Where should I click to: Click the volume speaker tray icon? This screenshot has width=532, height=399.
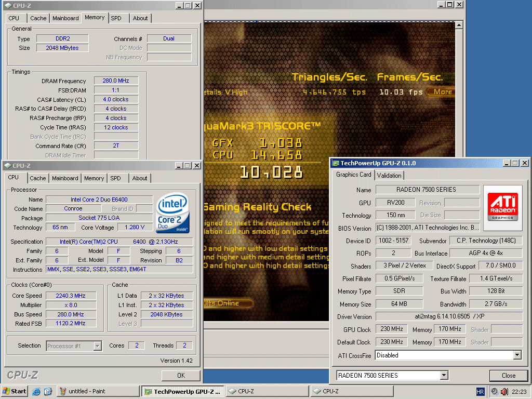[x=504, y=392]
